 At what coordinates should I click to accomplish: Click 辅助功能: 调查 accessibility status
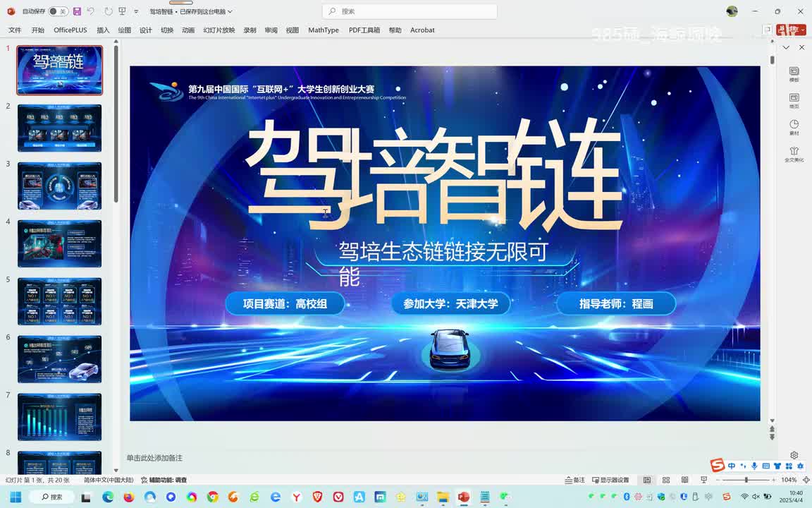coord(164,480)
